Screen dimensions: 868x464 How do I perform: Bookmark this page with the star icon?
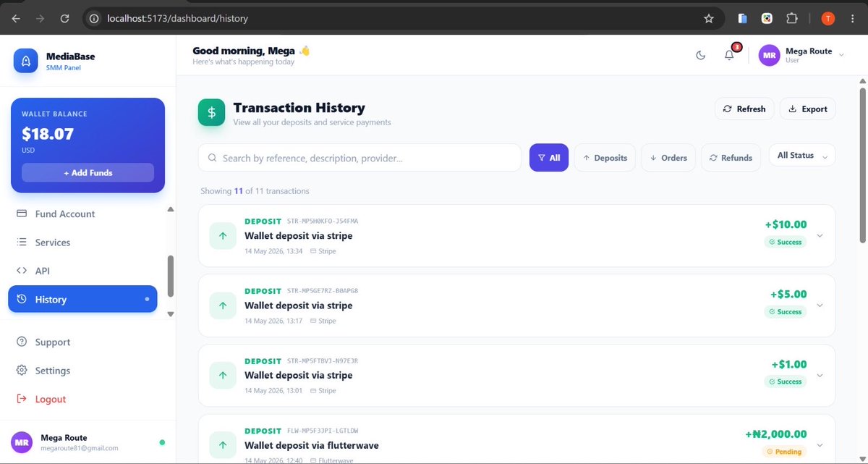click(x=709, y=18)
